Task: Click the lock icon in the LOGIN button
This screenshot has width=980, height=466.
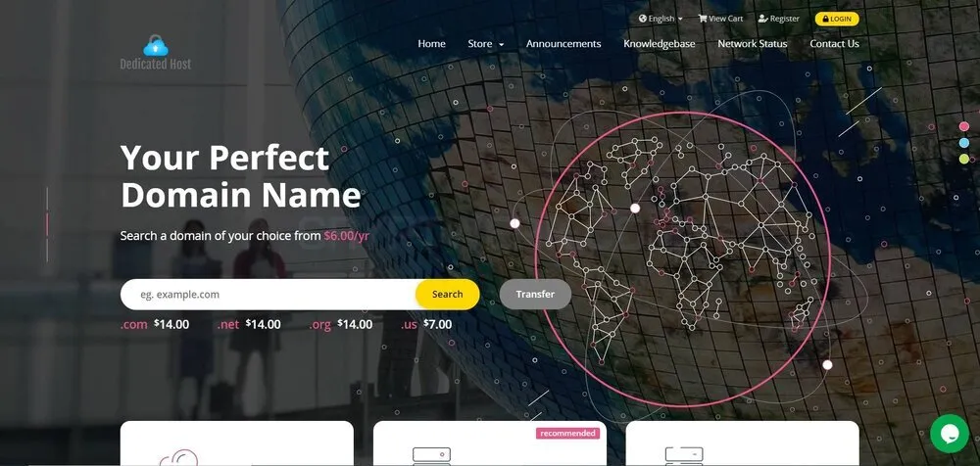Action: [825, 19]
